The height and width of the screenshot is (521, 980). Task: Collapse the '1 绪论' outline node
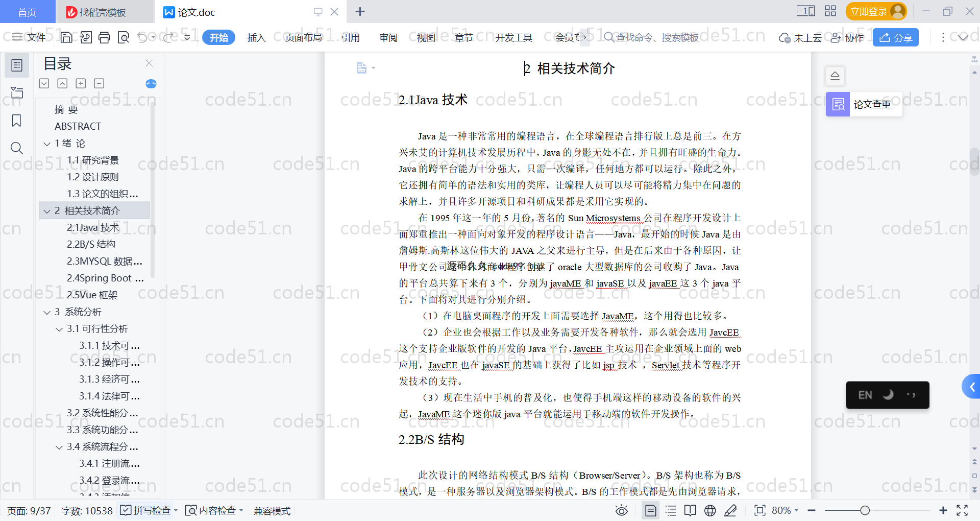pos(47,144)
